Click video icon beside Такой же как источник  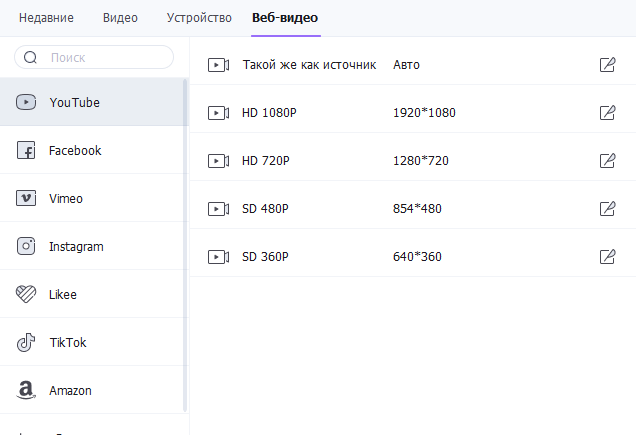[219, 65]
